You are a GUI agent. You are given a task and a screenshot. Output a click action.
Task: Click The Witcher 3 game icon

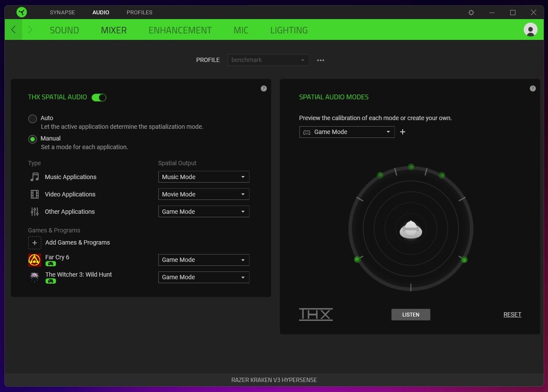click(x=35, y=278)
